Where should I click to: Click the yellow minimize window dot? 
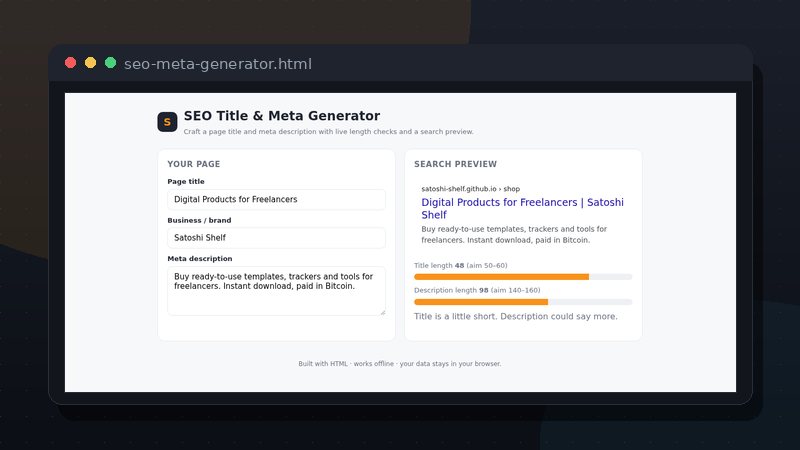(90, 63)
